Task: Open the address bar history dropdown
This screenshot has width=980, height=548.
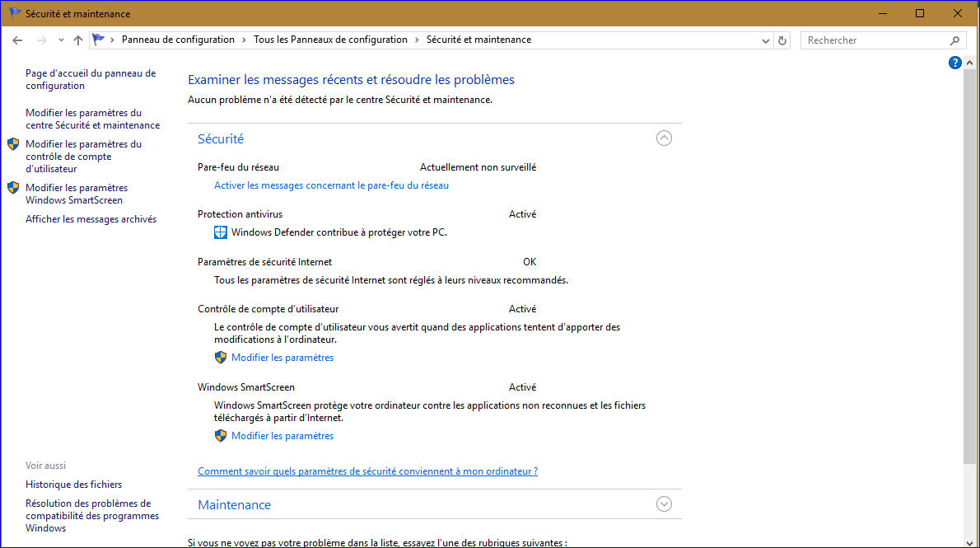Action: tap(765, 40)
